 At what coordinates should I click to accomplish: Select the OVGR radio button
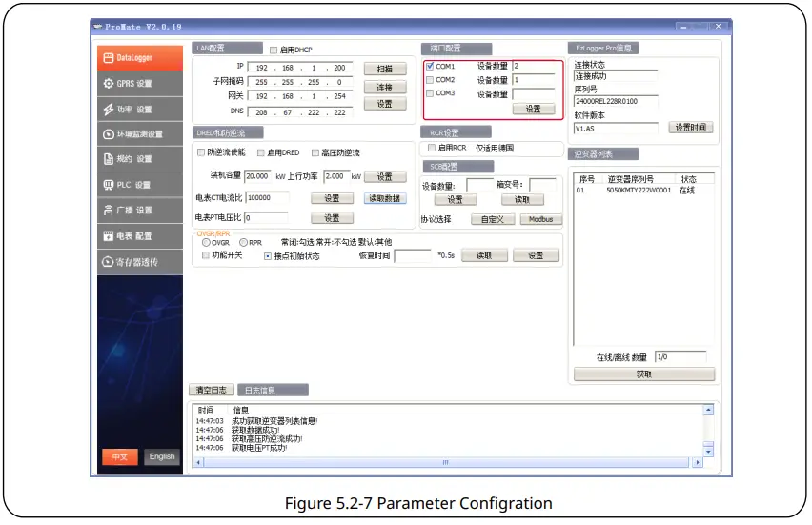206,242
